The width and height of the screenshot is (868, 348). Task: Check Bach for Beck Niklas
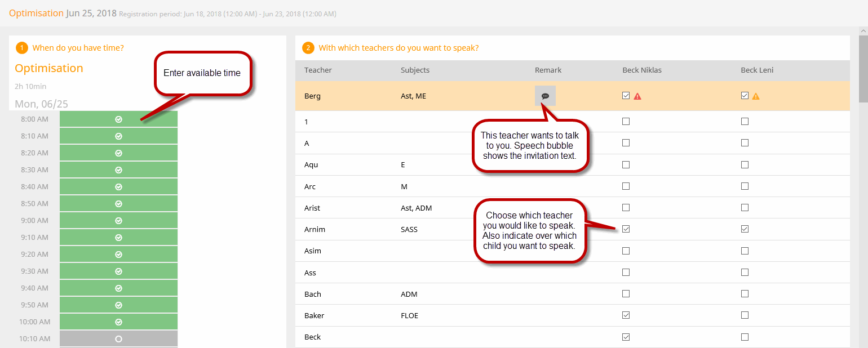626,294
